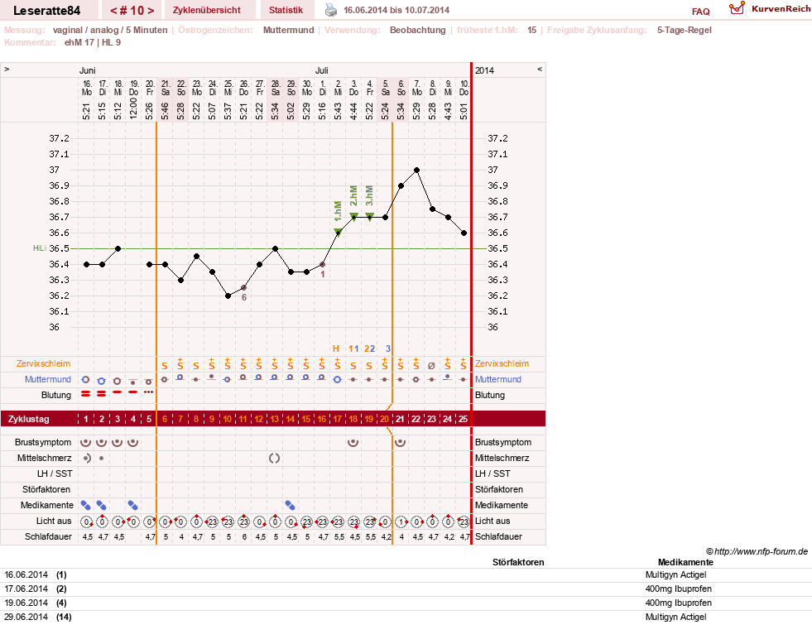Click the 10. Do date header
The width and height of the screenshot is (812, 644).
point(464,88)
